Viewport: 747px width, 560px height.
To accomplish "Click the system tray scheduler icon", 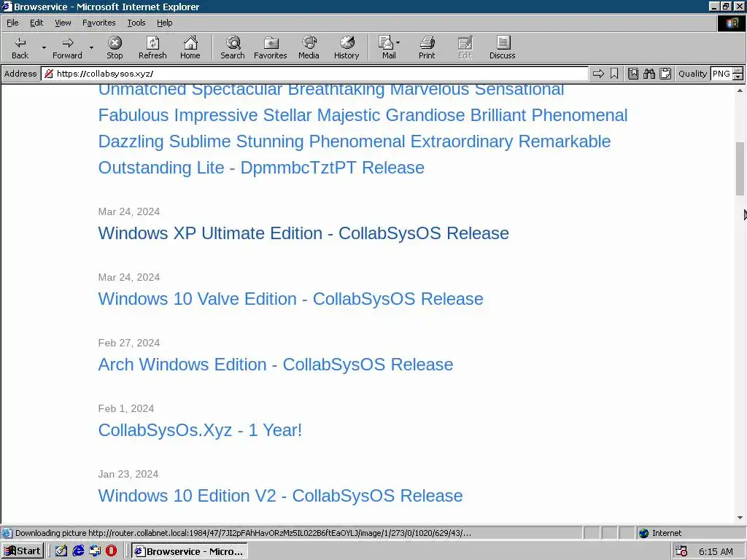I will [x=681, y=551].
